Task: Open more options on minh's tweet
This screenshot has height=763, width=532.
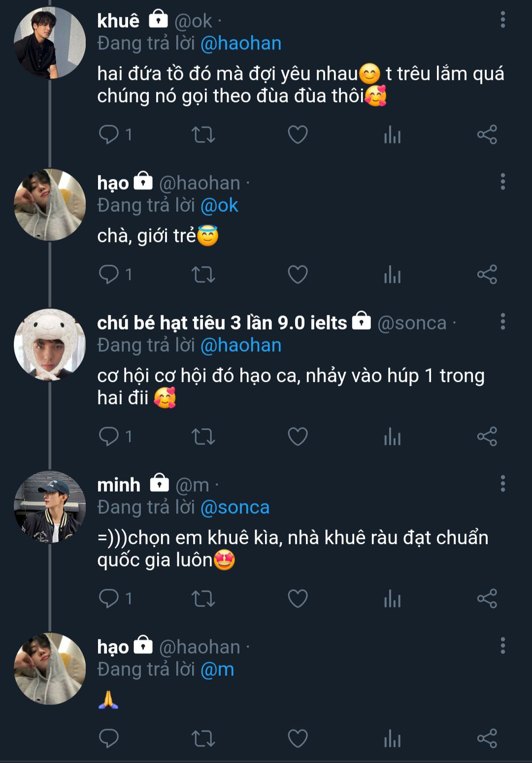Action: click(502, 484)
